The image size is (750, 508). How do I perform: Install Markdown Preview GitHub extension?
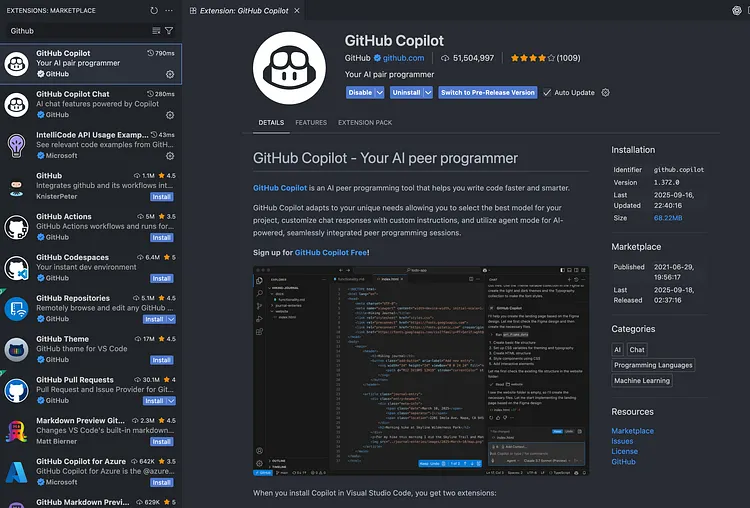pos(162,442)
